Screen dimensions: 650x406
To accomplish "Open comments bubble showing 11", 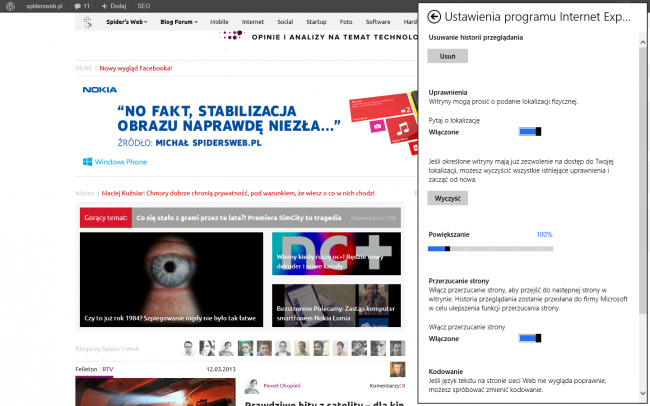I will coord(82,6).
